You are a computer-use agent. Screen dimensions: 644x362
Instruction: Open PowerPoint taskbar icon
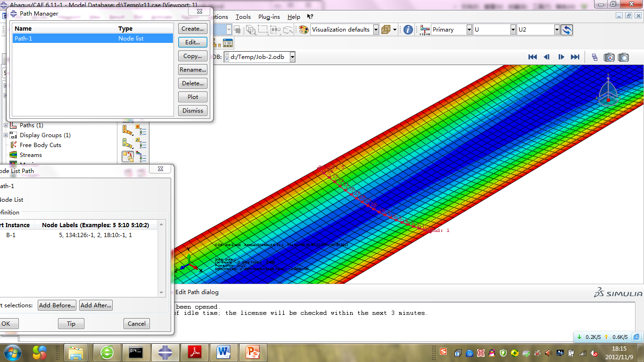[253, 353]
